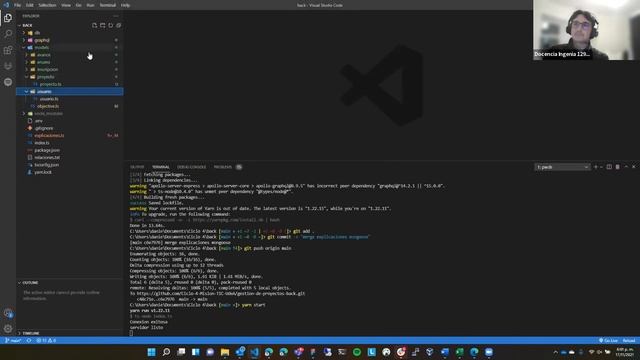Click Go Live in status bar

click(608, 340)
